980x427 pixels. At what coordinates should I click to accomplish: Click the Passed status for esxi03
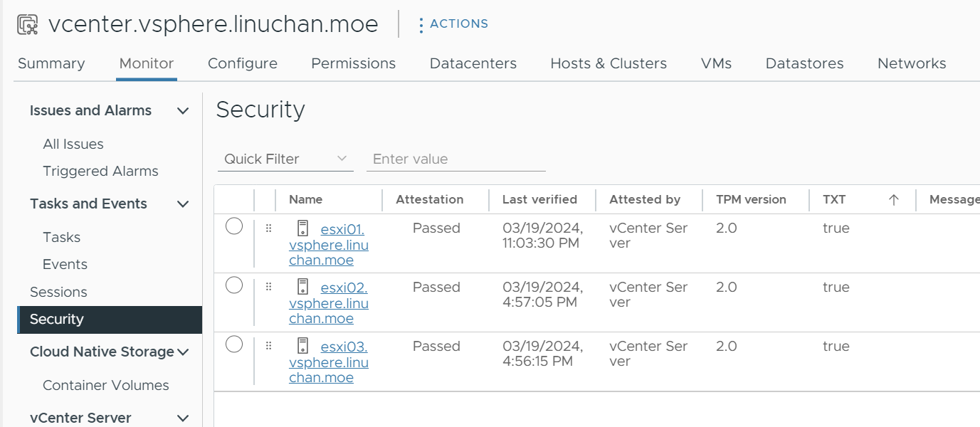(436, 347)
